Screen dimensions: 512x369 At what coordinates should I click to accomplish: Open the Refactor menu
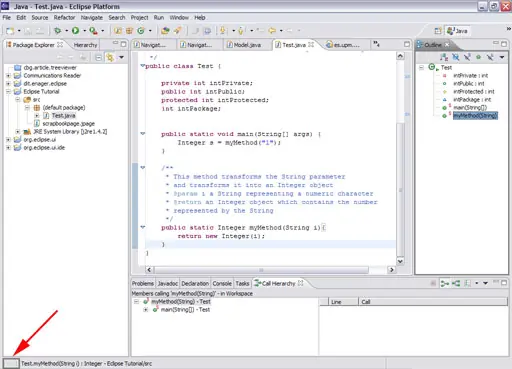click(64, 18)
